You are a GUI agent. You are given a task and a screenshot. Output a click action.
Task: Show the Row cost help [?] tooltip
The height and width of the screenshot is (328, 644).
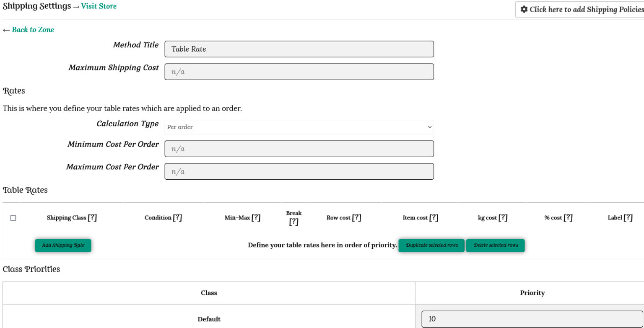coord(357,217)
